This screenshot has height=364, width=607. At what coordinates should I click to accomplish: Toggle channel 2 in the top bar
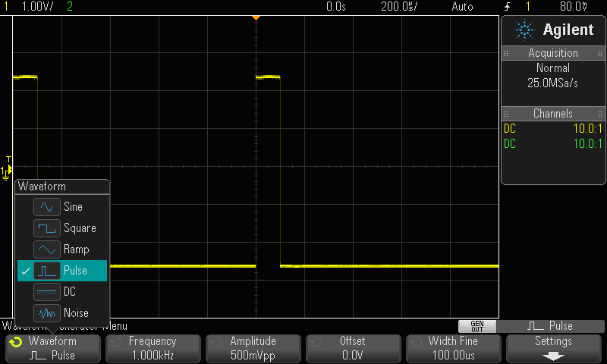[71, 6]
